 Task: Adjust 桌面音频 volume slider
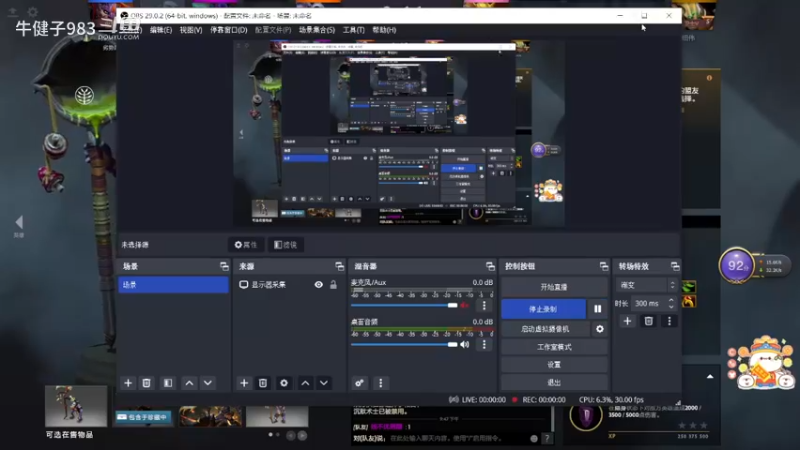(404, 344)
